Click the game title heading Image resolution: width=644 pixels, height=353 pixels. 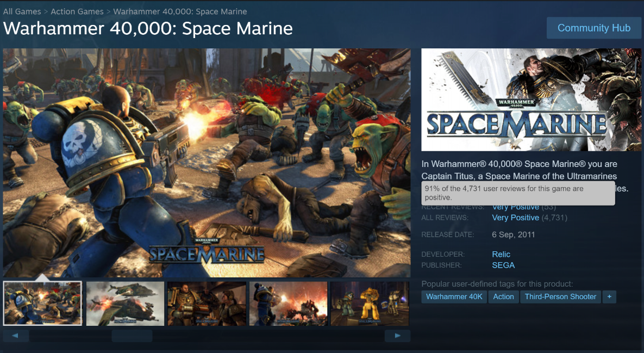pos(148,28)
